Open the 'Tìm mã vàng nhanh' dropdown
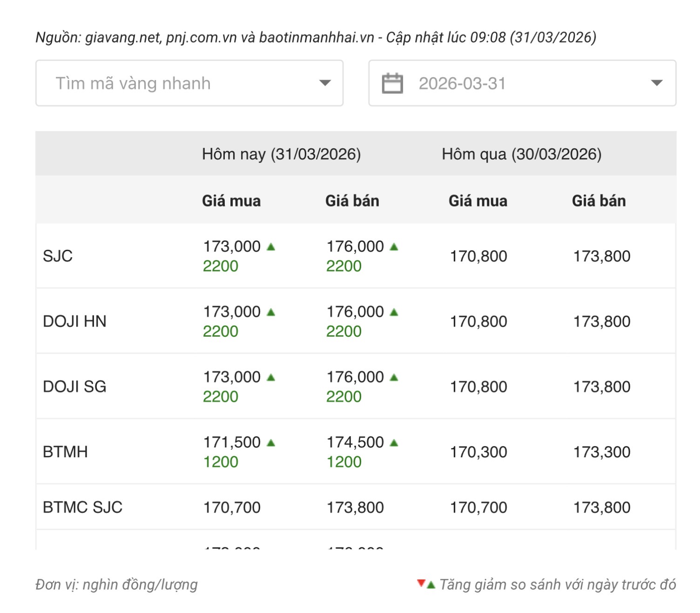The image size is (700, 613). tap(189, 83)
